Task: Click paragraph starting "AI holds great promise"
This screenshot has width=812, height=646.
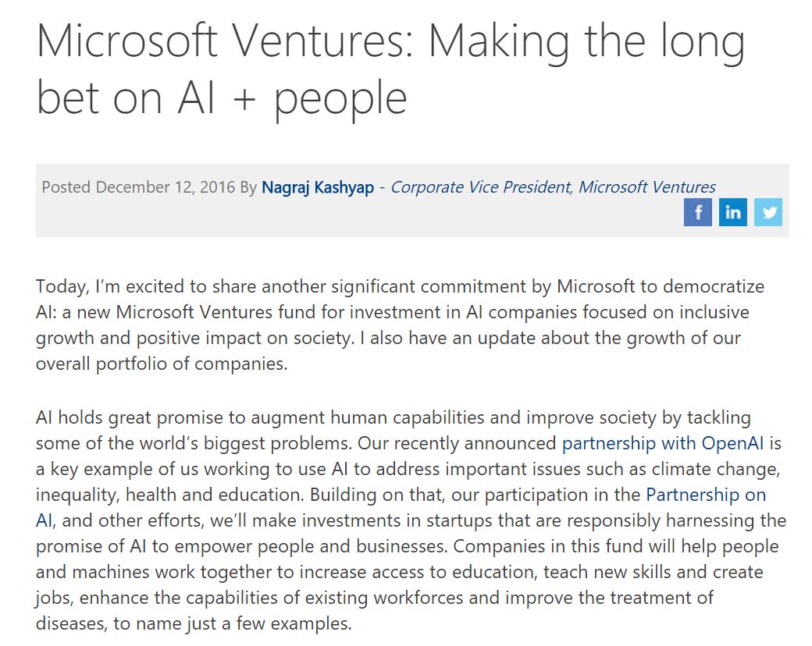Action: click(x=411, y=520)
